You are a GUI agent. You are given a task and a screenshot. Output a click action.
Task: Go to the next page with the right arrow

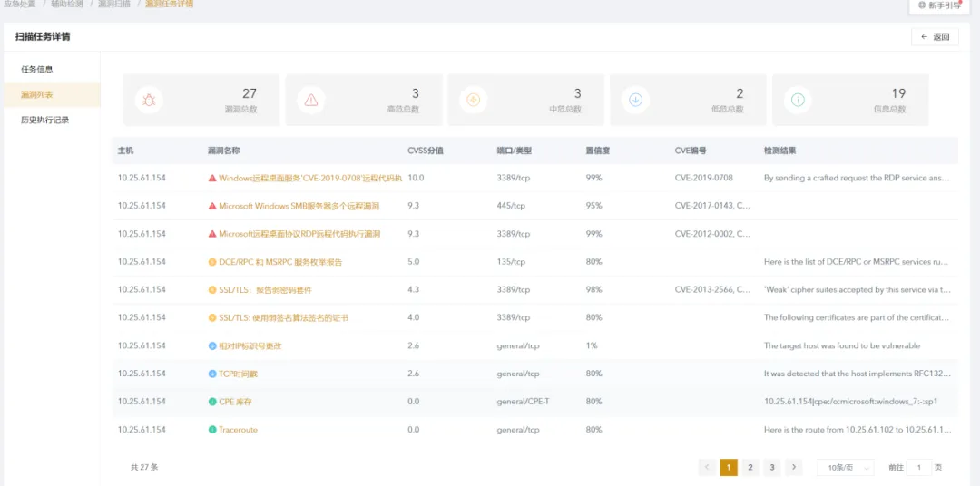[794, 467]
